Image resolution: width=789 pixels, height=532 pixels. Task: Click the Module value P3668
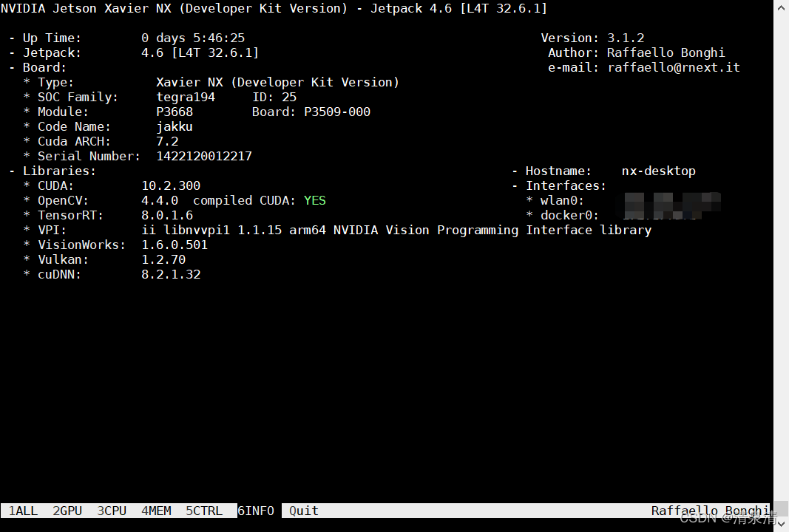click(x=175, y=112)
